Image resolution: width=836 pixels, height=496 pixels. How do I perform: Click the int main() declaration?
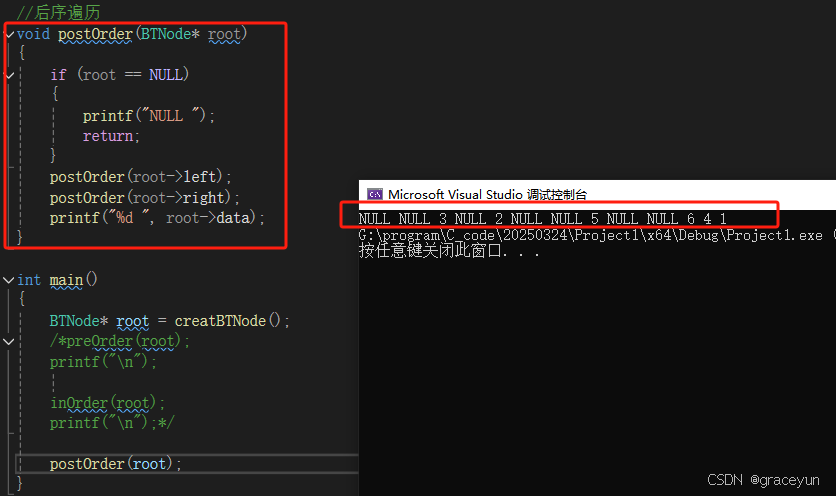(57, 279)
